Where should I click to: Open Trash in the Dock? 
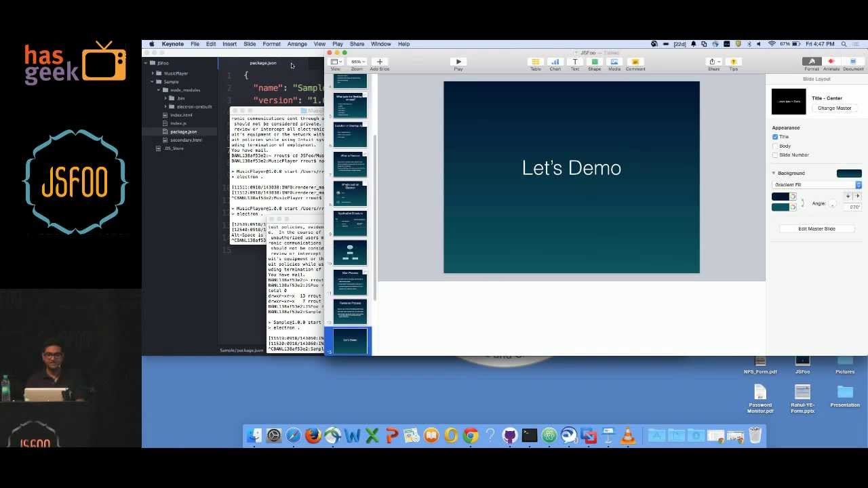coord(755,436)
